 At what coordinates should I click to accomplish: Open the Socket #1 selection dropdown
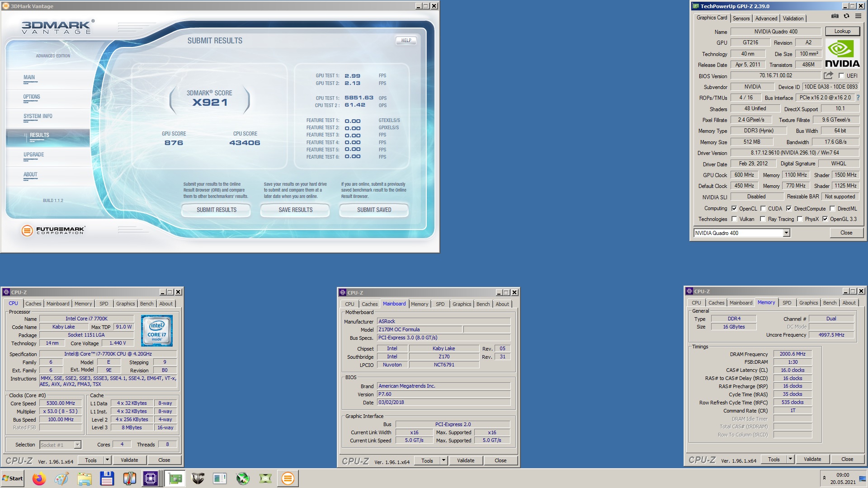[x=77, y=445]
